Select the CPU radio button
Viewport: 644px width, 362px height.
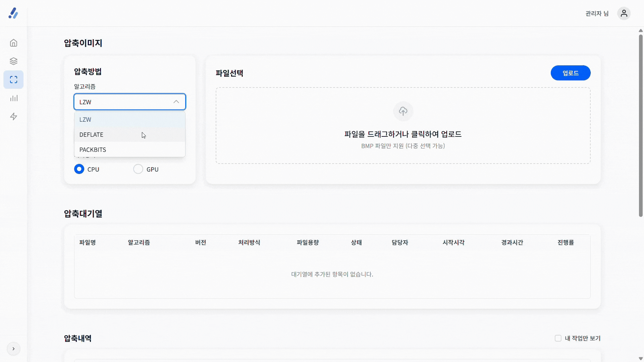(x=79, y=169)
